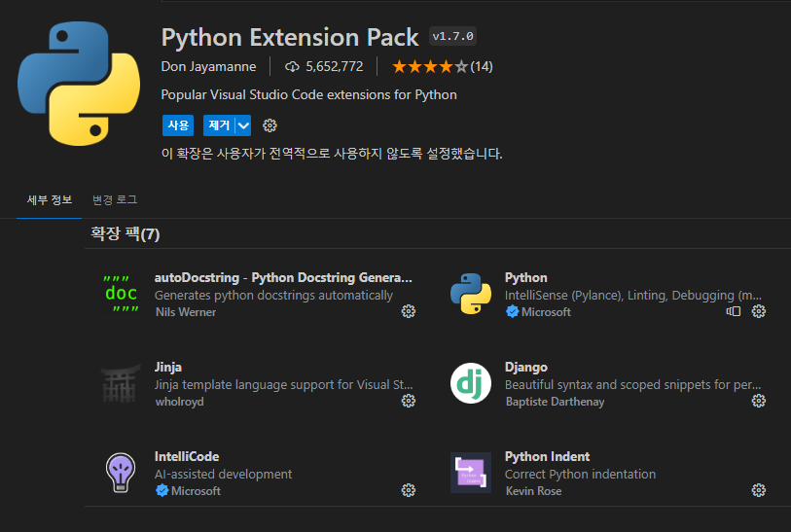The width and height of the screenshot is (791, 532).
Task: Open the Python Indent extension title
Action: coord(548,456)
